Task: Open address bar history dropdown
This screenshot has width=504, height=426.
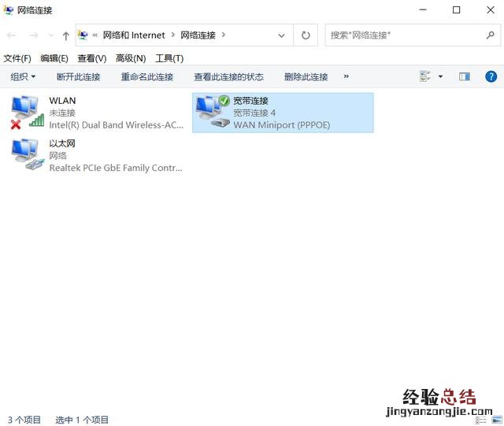Action: coord(282,35)
